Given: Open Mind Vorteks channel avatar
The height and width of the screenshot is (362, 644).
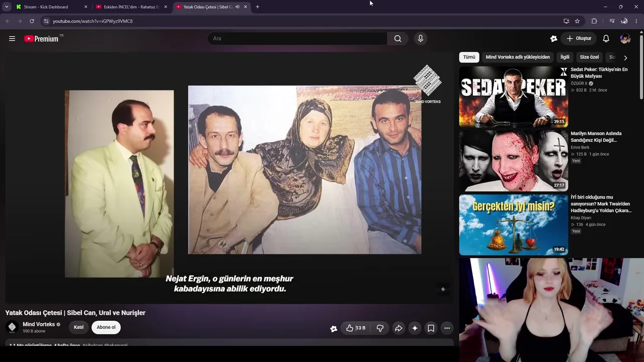Looking at the screenshot, I should [12, 327].
